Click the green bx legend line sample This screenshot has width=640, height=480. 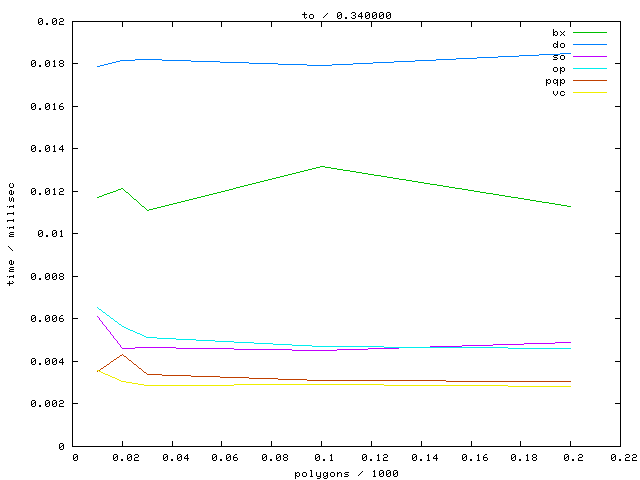click(x=589, y=33)
